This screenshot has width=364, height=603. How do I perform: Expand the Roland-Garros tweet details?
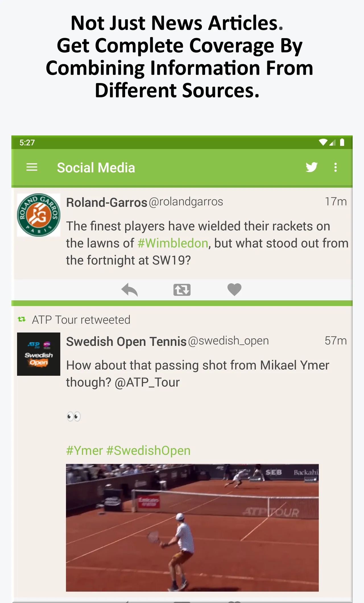pos(199,243)
